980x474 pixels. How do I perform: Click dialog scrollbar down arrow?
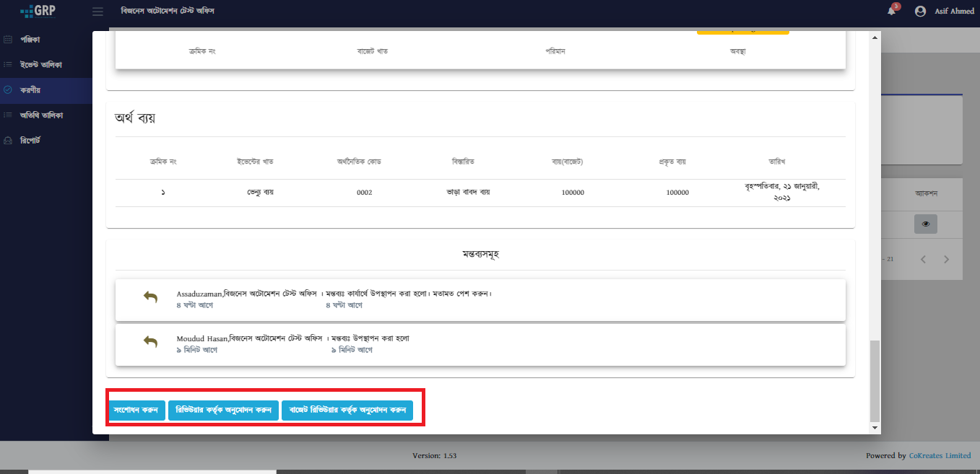(x=875, y=428)
